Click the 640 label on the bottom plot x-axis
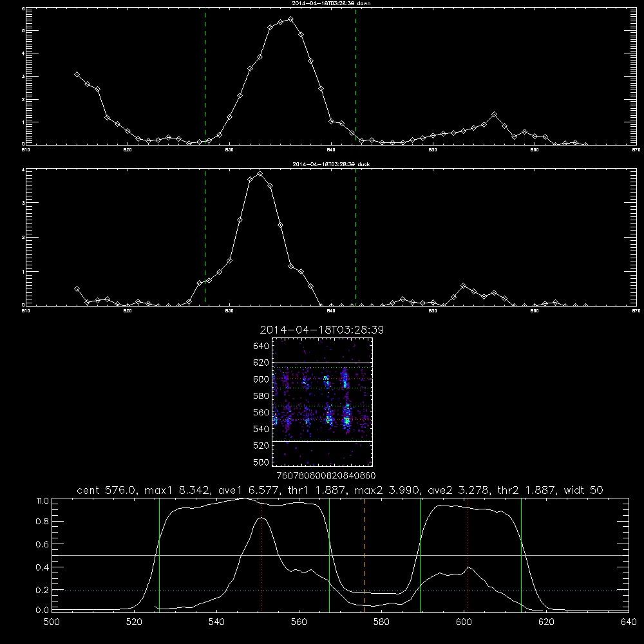This screenshot has height=644, width=644. (x=629, y=622)
